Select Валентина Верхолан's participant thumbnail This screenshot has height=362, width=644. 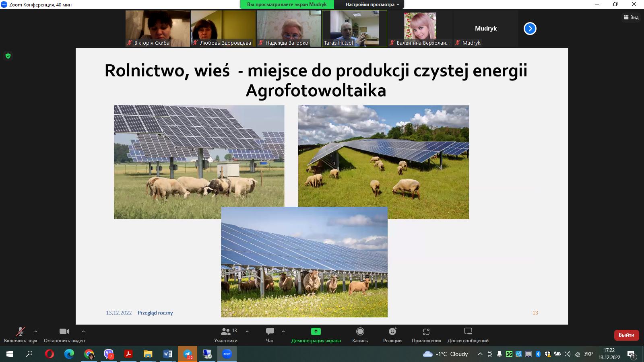tap(420, 29)
